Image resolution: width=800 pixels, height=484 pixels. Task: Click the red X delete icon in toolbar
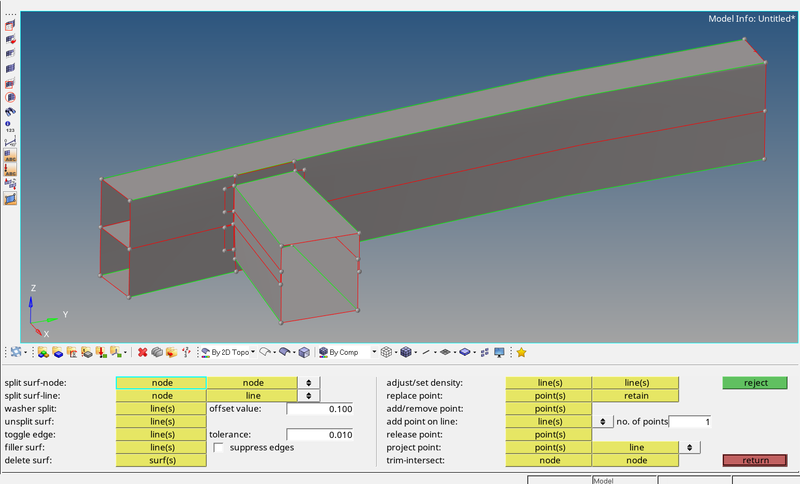[x=143, y=352]
